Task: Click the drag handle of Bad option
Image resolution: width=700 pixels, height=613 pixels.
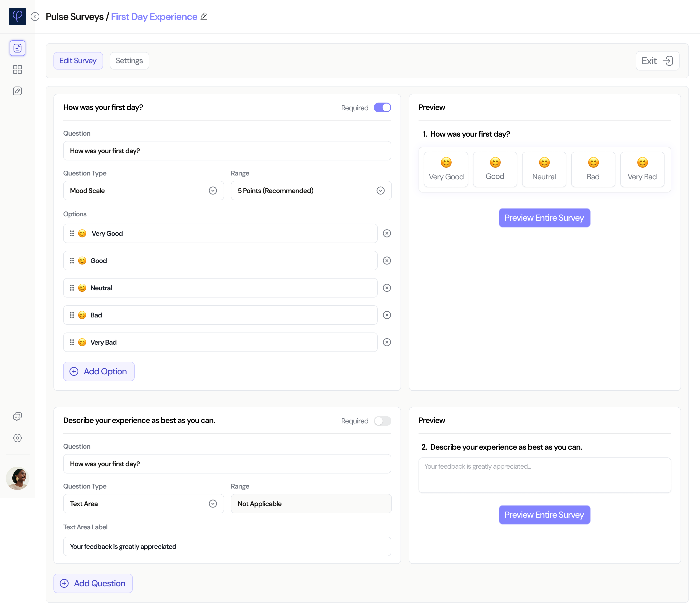Action: click(x=72, y=315)
